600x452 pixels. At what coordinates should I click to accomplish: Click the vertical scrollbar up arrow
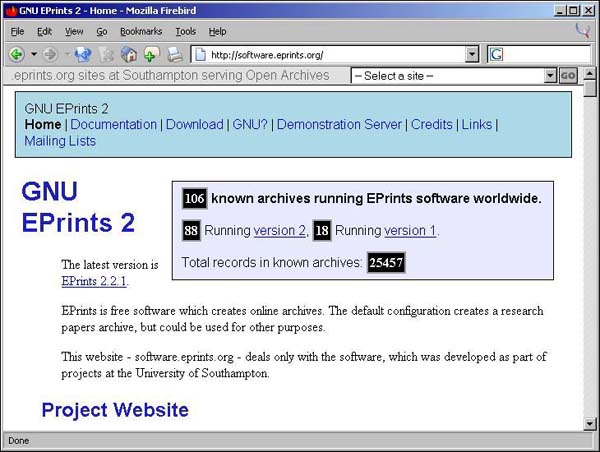coord(590,73)
